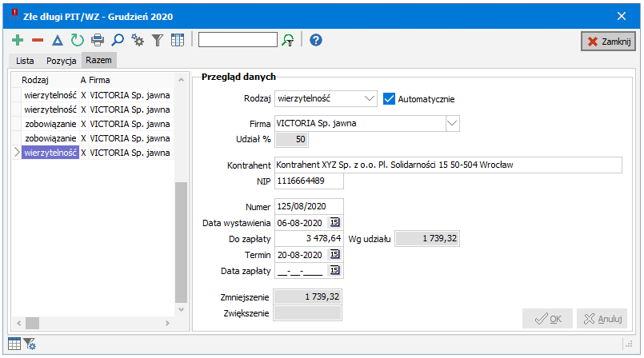644x358 pixels.
Task: Uncheck the Automatycznie checkbox
Action: tap(390, 99)
